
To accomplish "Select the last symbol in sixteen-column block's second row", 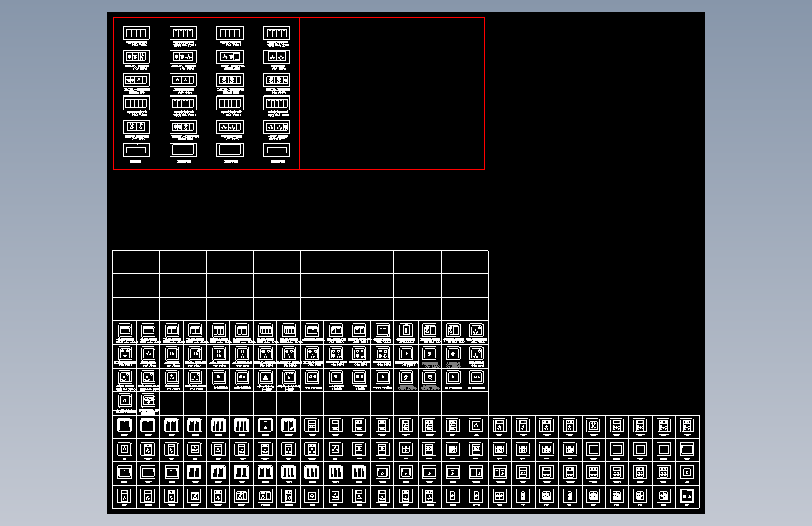I will point(477,354).
